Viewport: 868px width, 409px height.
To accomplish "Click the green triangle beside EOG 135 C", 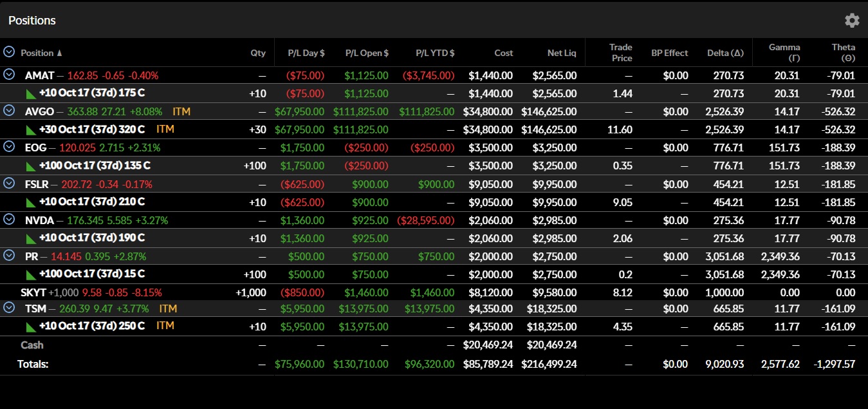I will (x=30, y=166).
